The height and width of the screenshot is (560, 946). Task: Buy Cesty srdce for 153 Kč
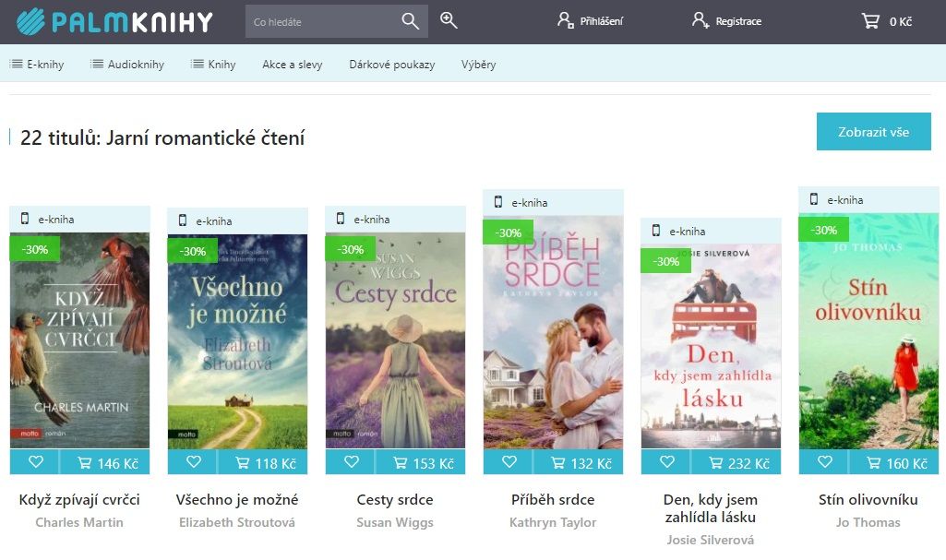pyautogui.click(x=421, y=462)
